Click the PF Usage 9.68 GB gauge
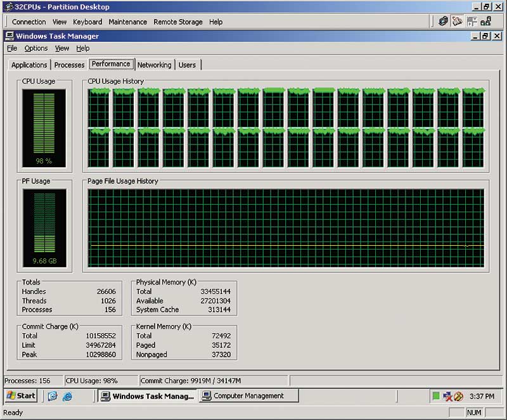This screenshot has width=507, height=420. (x=44, y=228)
